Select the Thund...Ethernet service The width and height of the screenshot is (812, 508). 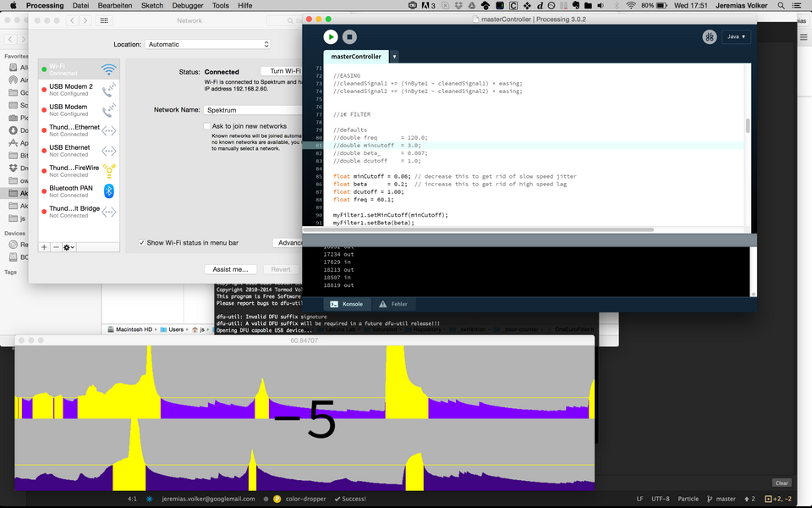(x=79, y=130)
